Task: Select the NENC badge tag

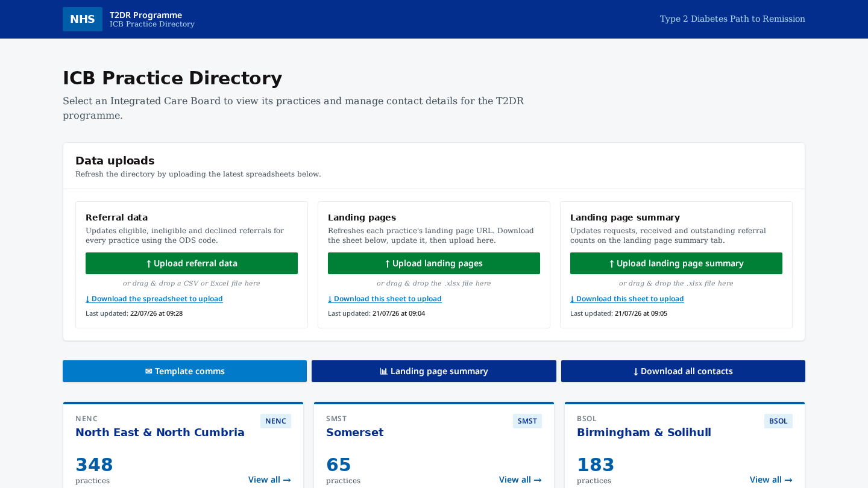Action: [275, 421]
